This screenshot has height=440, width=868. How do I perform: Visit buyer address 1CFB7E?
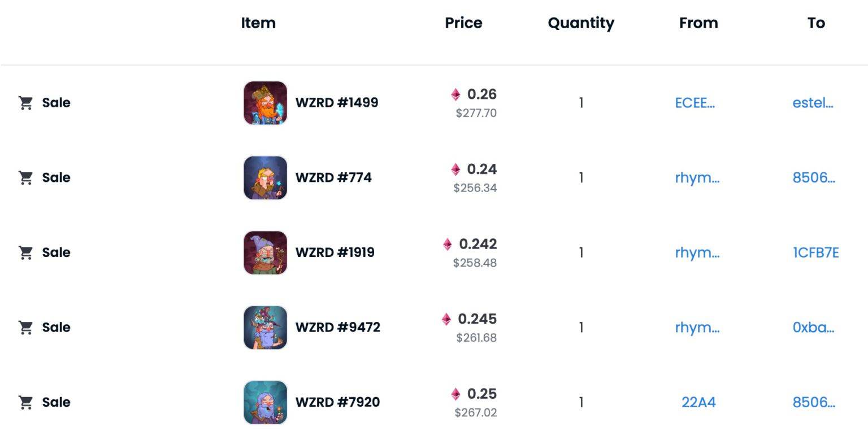(x=815, y=252)
